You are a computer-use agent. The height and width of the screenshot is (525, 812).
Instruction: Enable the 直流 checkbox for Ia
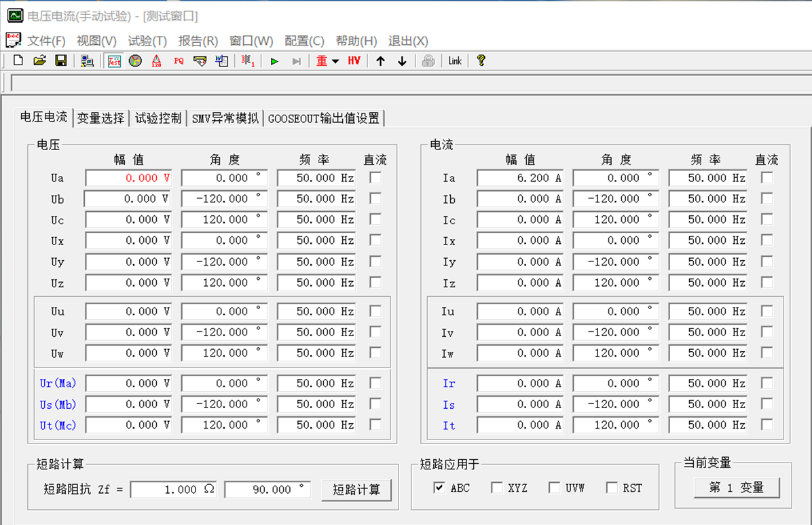click(767, 178)
